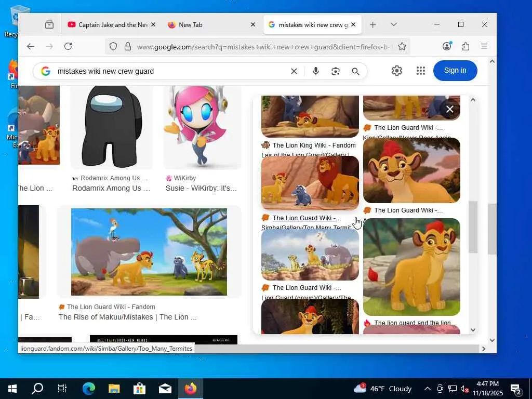532x399 pixels.
Task: Focus the Google search input field
Action: click(x=171, y=71)
